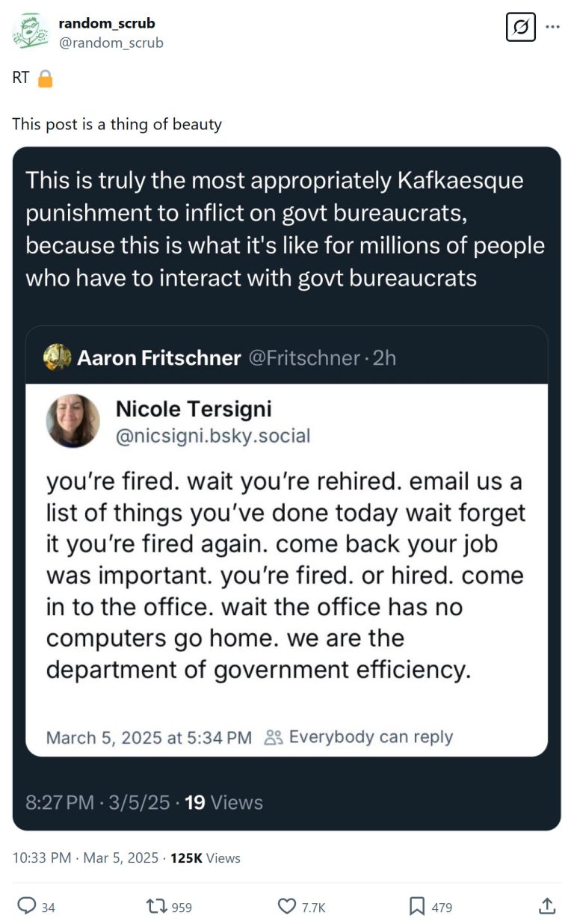This screenshot has width=574, height=924.
Task: Open the three-dot more options menu
Action: 552,27
